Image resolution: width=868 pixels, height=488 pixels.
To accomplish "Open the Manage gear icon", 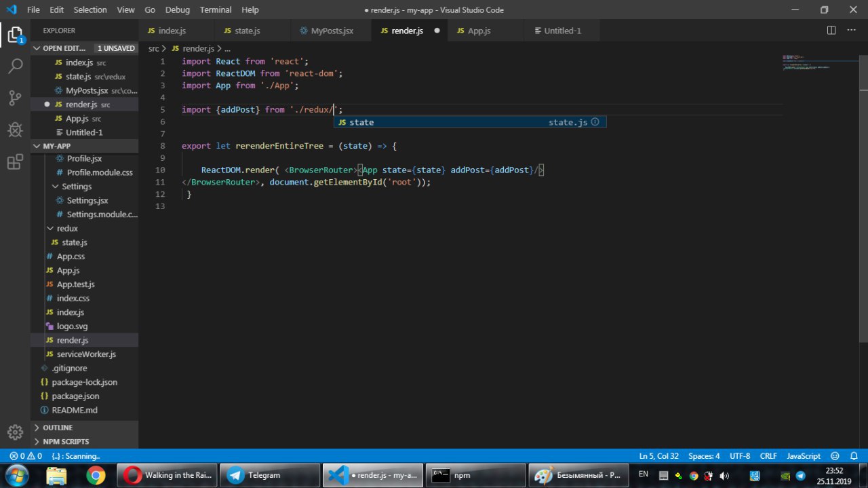I will click(15, 432).
